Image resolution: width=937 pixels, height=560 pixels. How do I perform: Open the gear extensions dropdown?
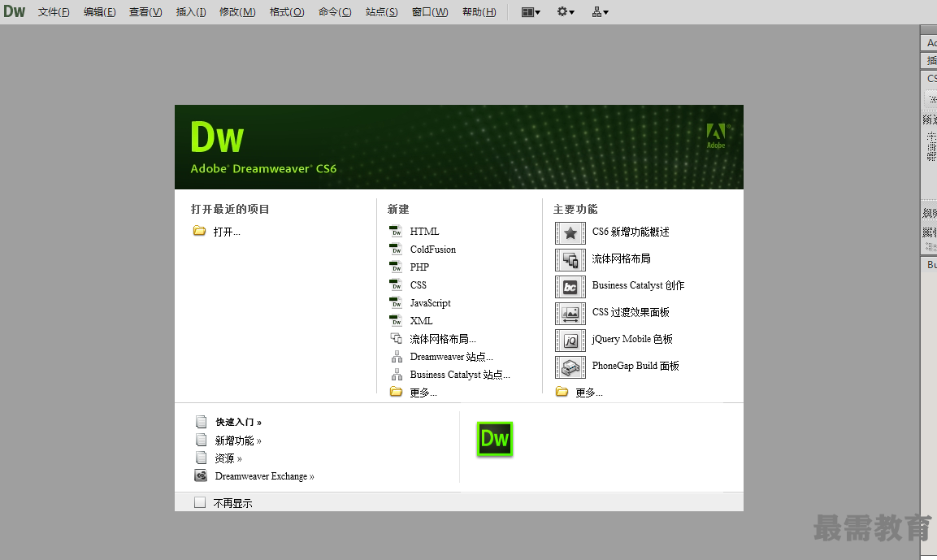click(x=566, y=12)
